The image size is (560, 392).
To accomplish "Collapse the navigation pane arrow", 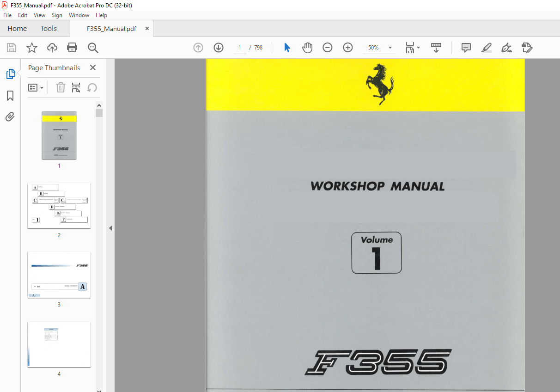I will click(x=110, y=228).
